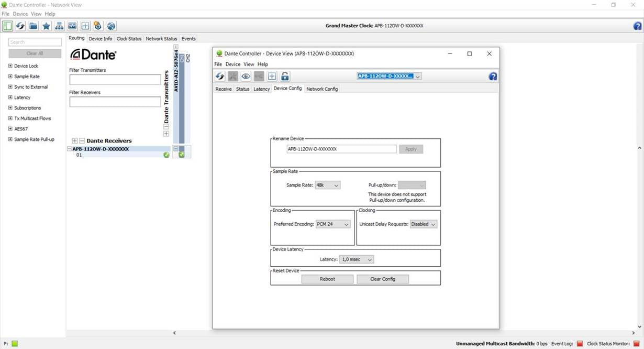
Task: Expand the AES67 filter section
Action: (10, 129)
